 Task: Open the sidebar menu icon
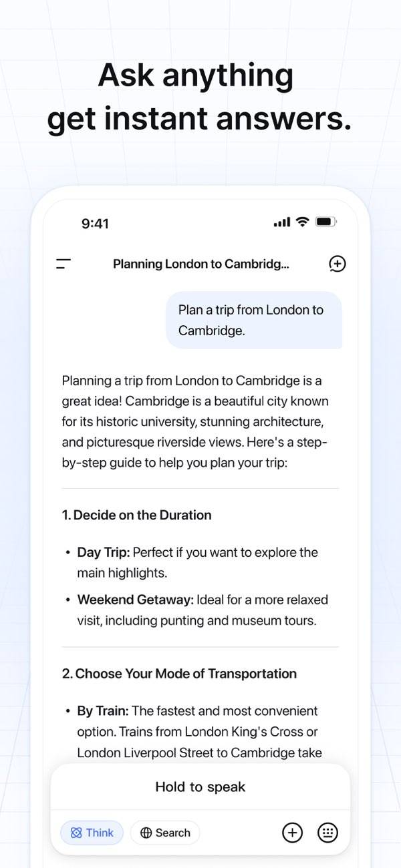[x=63, y=264]
